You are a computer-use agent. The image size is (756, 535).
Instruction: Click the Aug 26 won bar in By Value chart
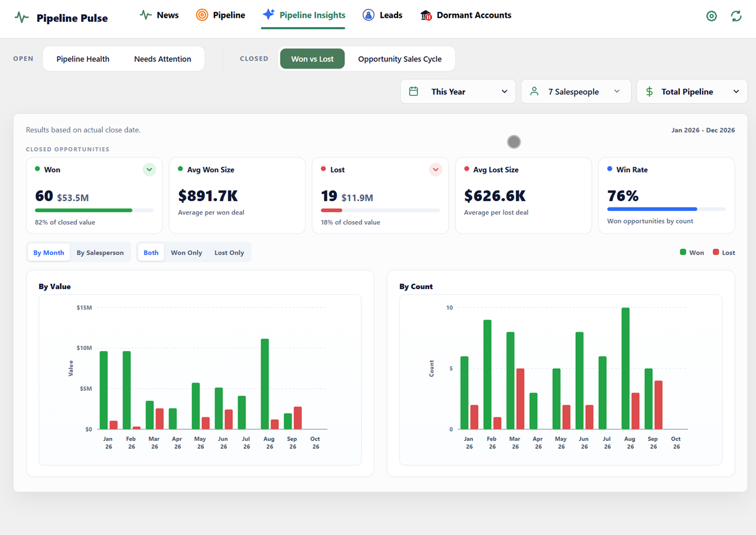tap(265, 384)
